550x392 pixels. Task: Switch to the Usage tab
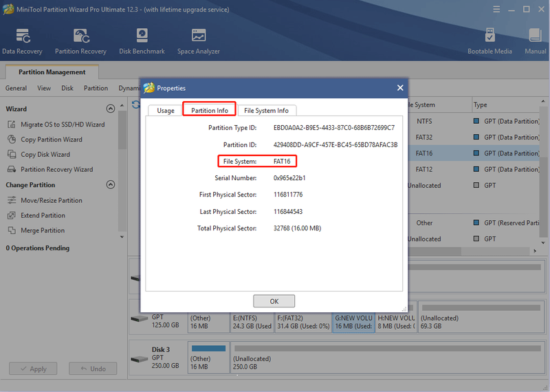(x=166, y=111)
